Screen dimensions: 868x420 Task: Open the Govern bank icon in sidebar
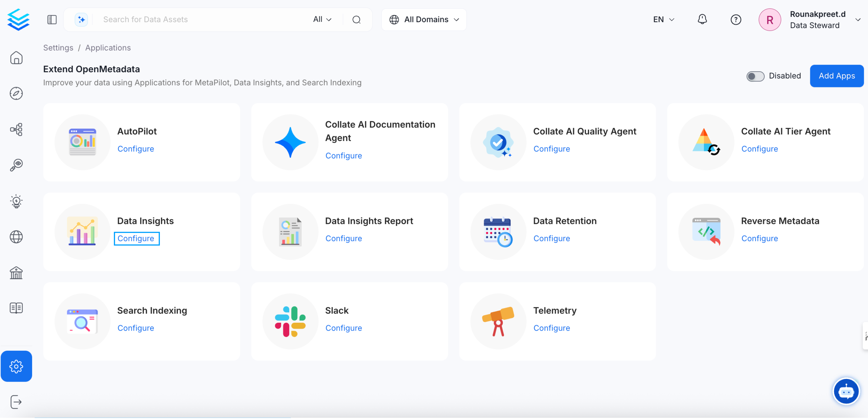click(17, 273)
